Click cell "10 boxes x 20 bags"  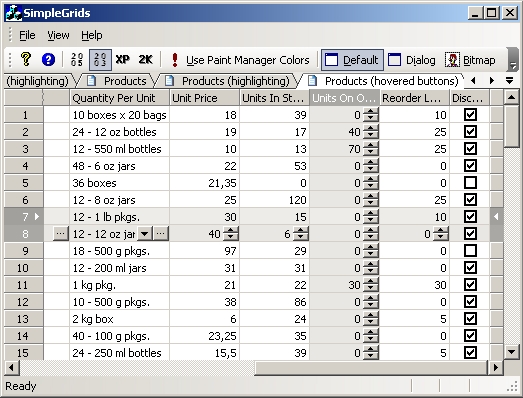[119, 115]
